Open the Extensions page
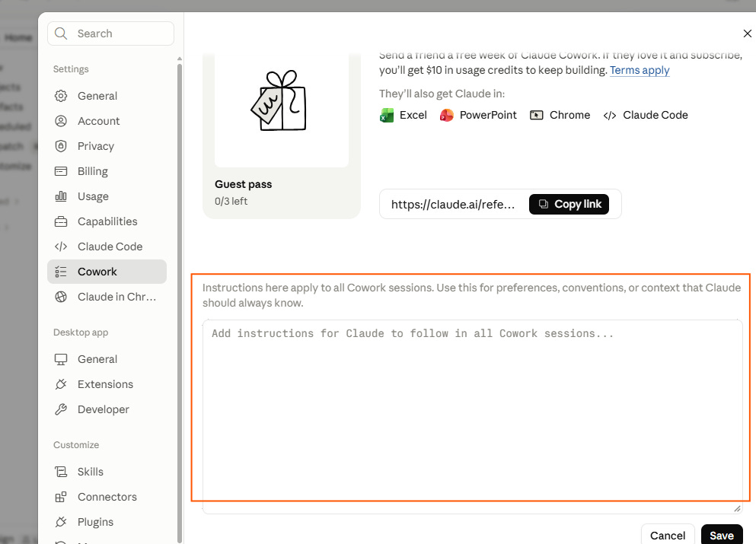 [x=107, y=384]
